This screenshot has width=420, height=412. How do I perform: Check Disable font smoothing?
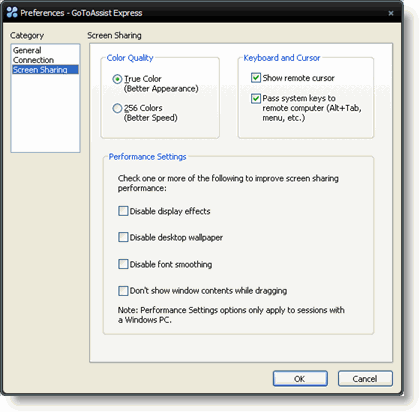click(x=123, y=264)
